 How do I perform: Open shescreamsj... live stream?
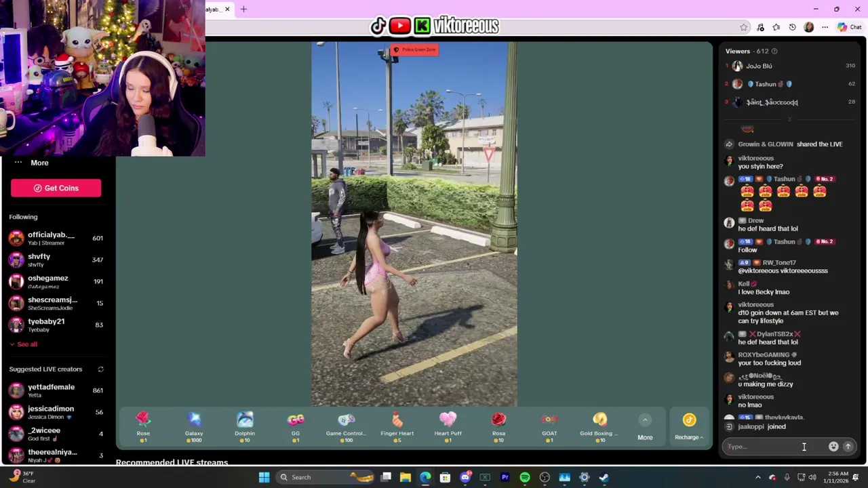[56, 303]
